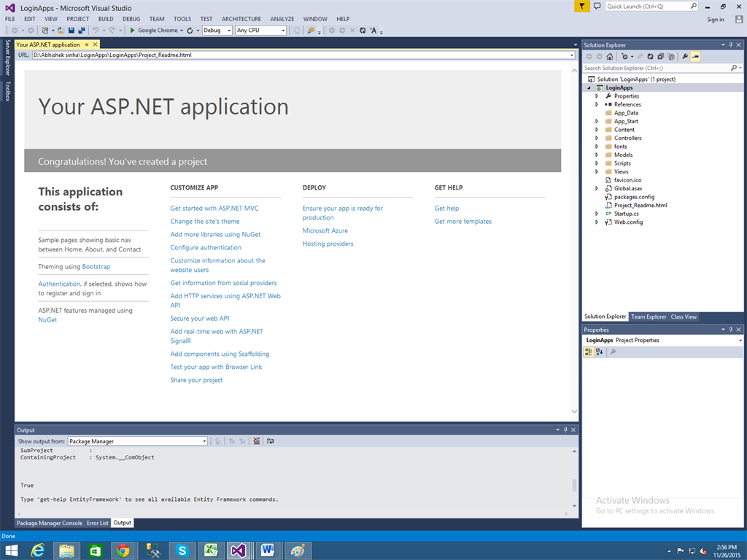Viewport: 747px width, 560px height.
Task: Open Properties wrench icon in Solution Explorer
Action: pos(685,56)
